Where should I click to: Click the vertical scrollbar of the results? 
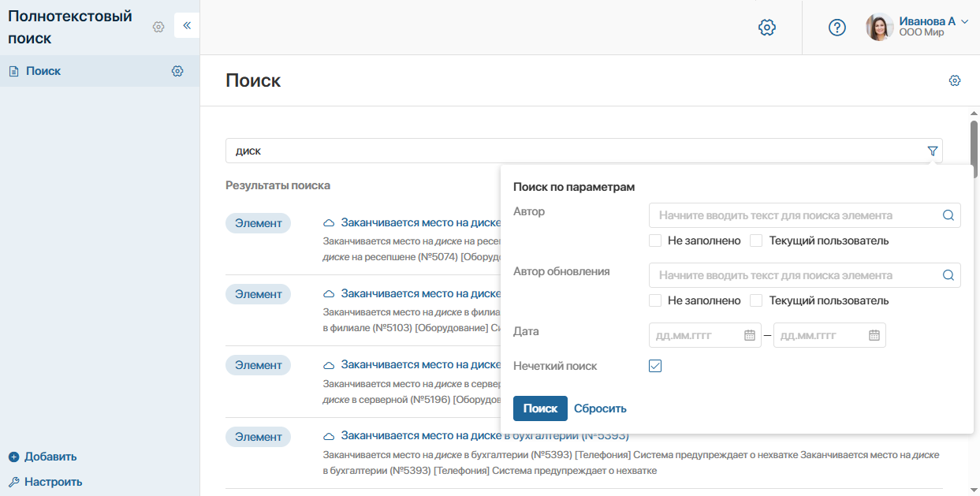click(974, 150)
